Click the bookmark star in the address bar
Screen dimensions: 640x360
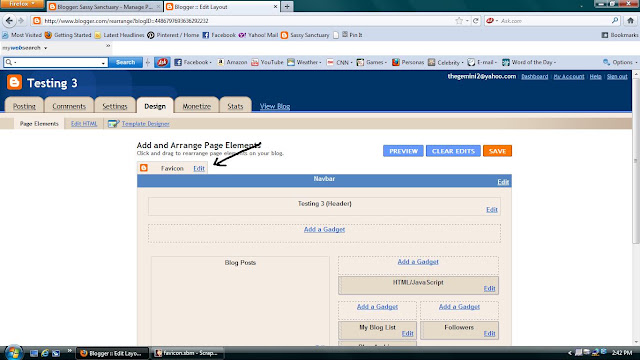click(x=459, y=20)
